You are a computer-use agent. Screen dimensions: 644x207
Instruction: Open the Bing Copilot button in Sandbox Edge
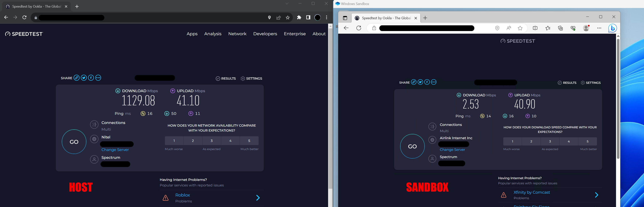coord(613,28)
